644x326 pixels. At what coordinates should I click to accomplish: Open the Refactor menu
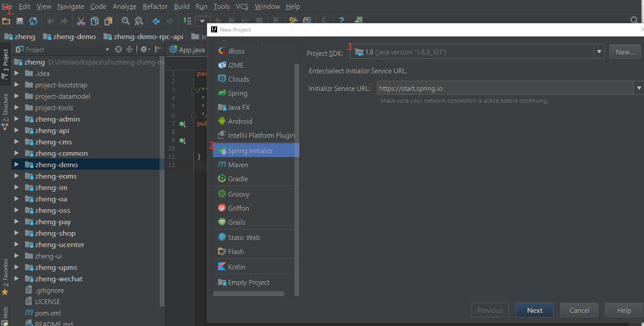(155, 6)
